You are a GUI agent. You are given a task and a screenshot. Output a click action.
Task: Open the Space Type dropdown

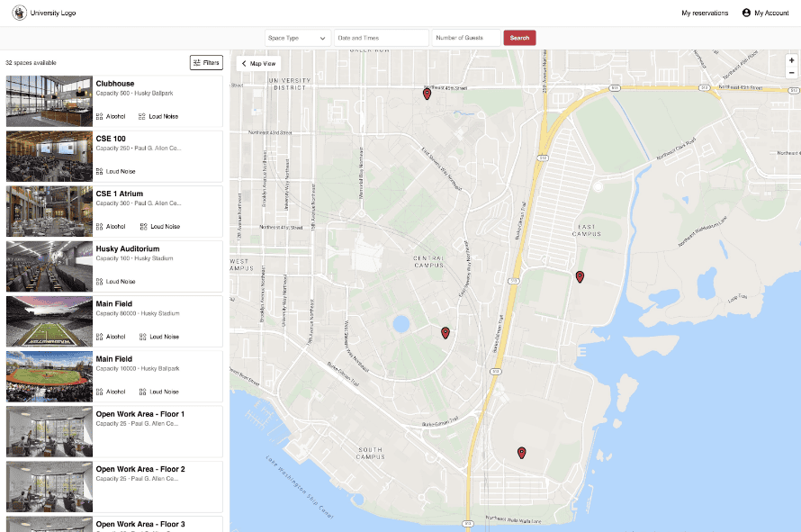299,38
